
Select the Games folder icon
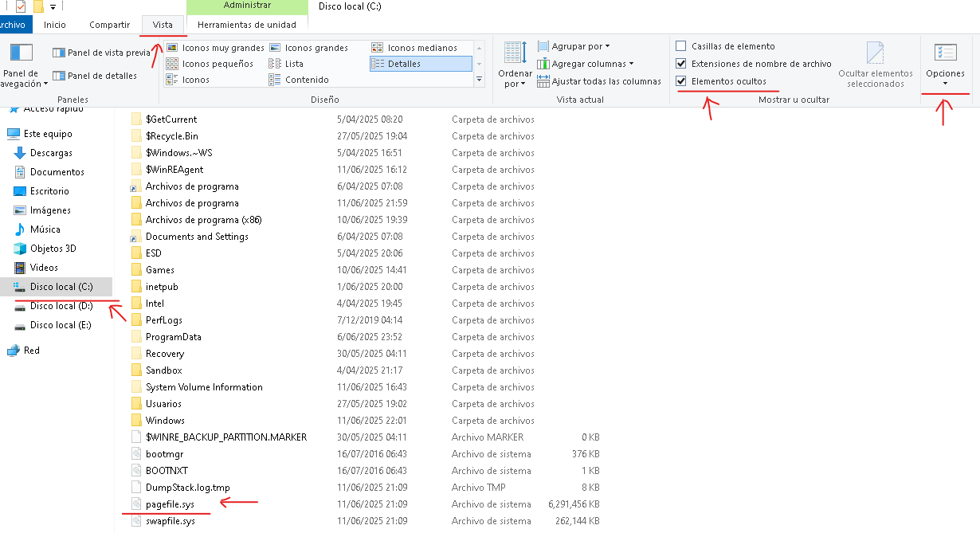pyautogui.click(x=136, y=270)
